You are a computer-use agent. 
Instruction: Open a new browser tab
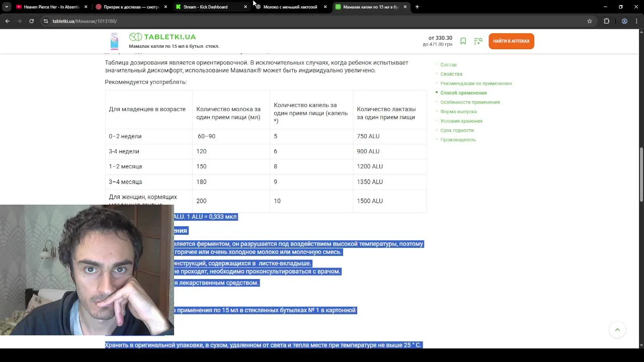(x=417, y=7)
